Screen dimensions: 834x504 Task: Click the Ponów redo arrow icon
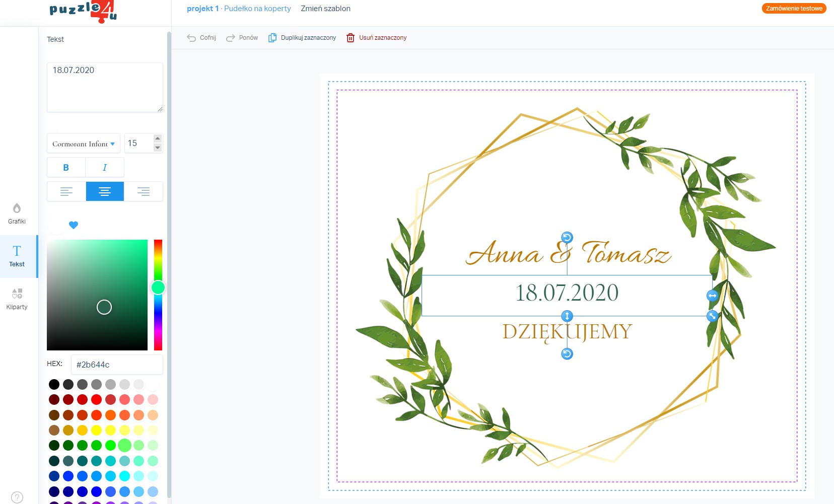[x=231, y=38]
